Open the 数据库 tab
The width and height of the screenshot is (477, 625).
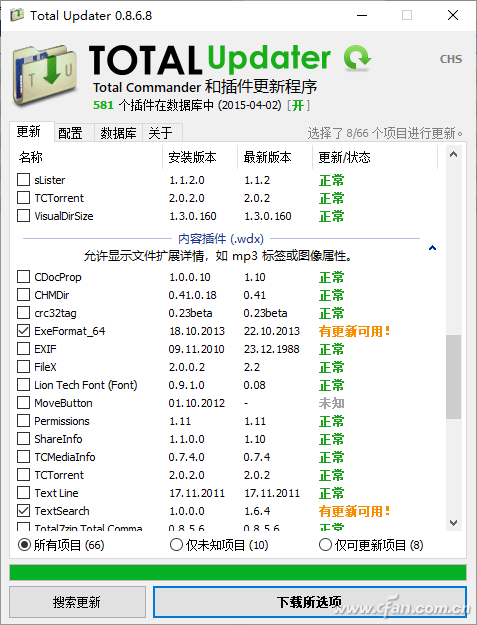click(x=118, y=133)
